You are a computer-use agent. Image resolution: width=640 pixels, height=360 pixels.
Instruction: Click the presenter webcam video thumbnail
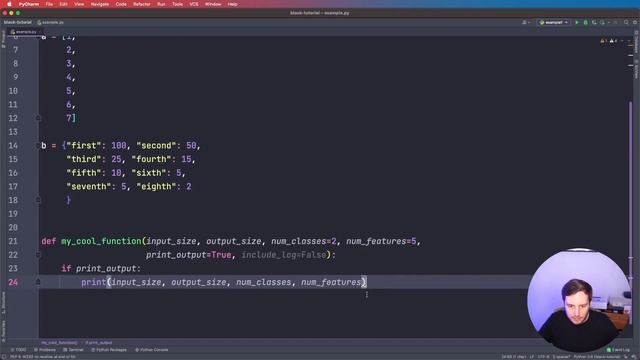click(579, 300)
